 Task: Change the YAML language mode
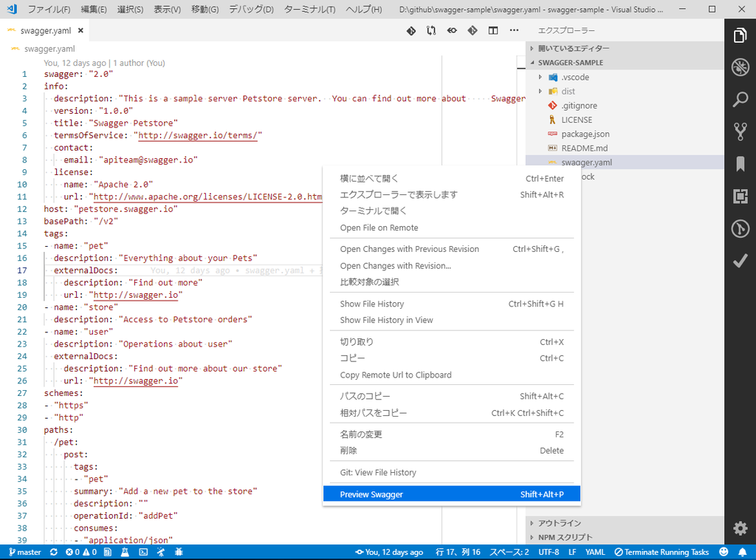pos(595,552)
